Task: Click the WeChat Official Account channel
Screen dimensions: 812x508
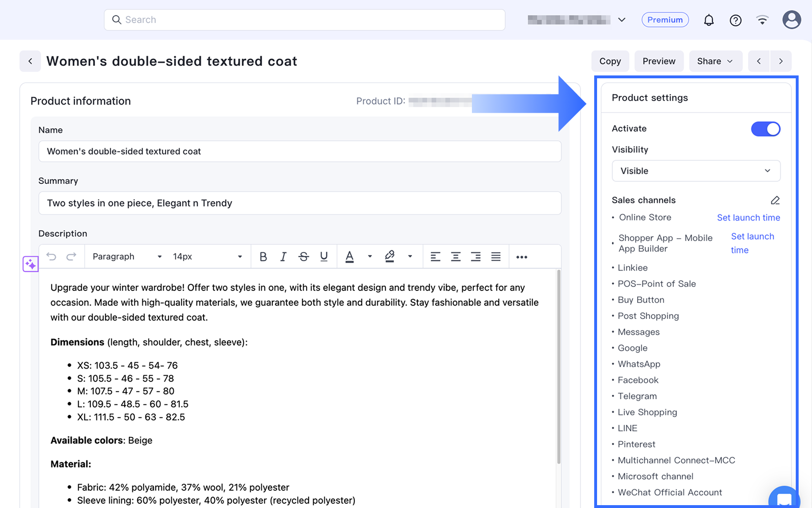Action: [670, 492]
